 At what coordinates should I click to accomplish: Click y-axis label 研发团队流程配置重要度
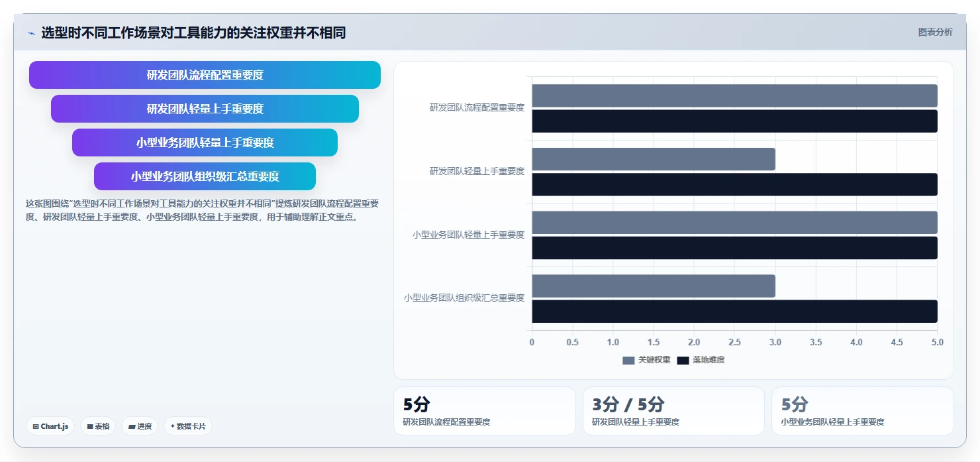pos(477,107)
